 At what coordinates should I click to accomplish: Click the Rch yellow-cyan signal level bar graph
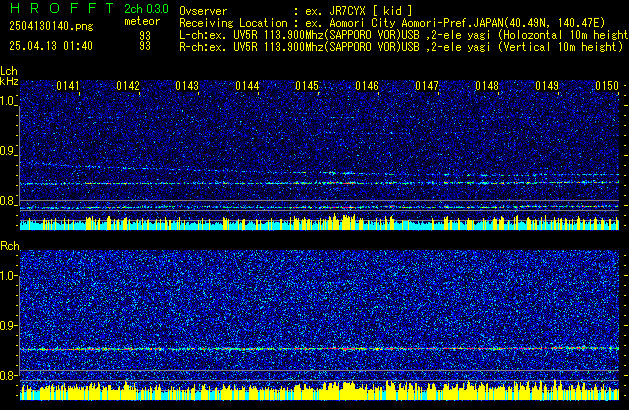319,390
